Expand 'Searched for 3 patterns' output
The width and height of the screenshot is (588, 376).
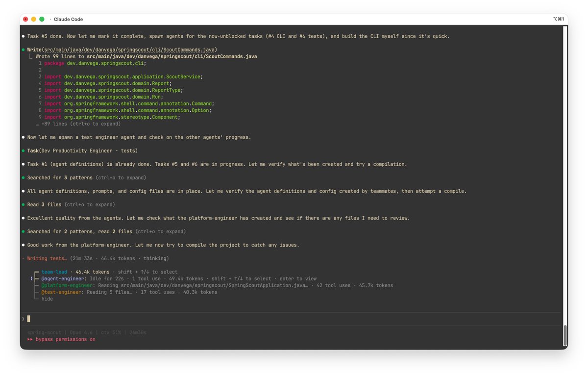click(x=87, y=177)
